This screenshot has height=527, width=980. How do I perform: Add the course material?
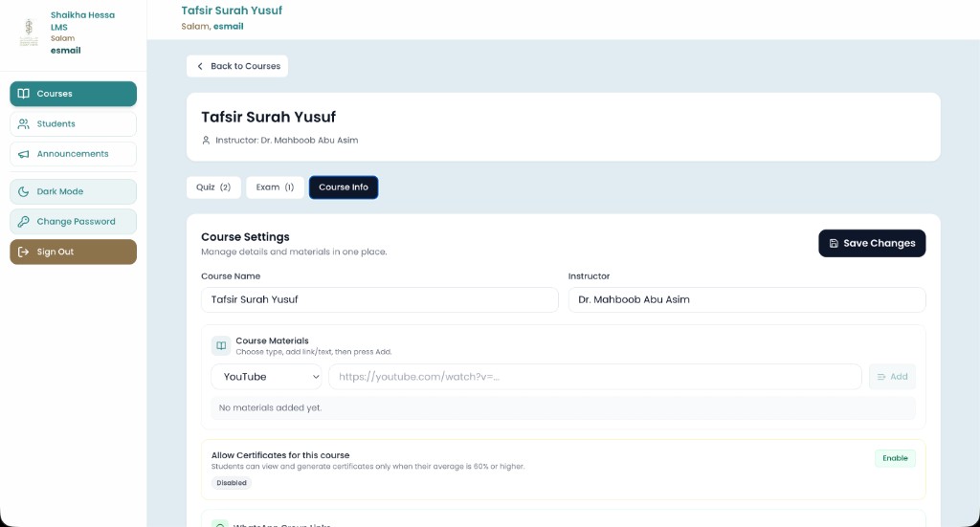pyautogui.click(x=893, y=377)
